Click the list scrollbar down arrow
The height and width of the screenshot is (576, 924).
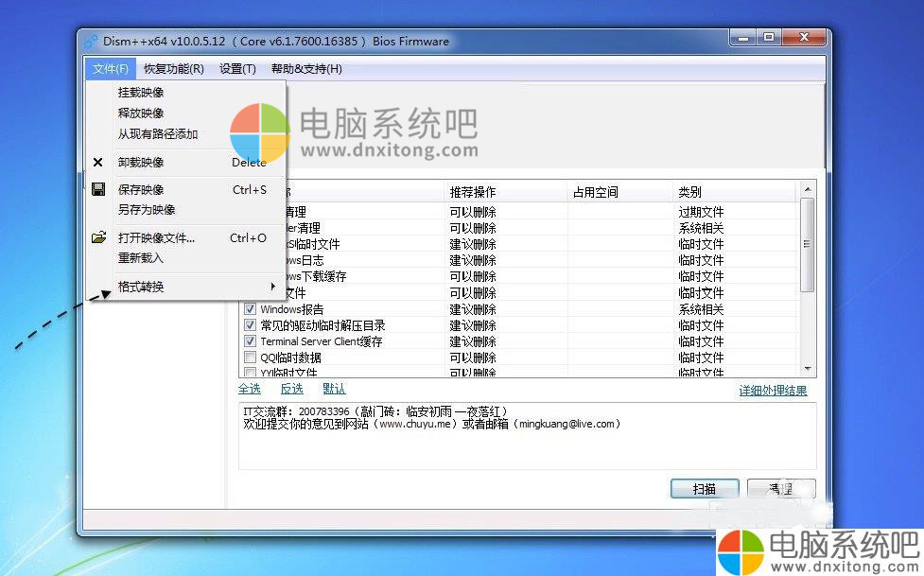(x=808, y=369)
